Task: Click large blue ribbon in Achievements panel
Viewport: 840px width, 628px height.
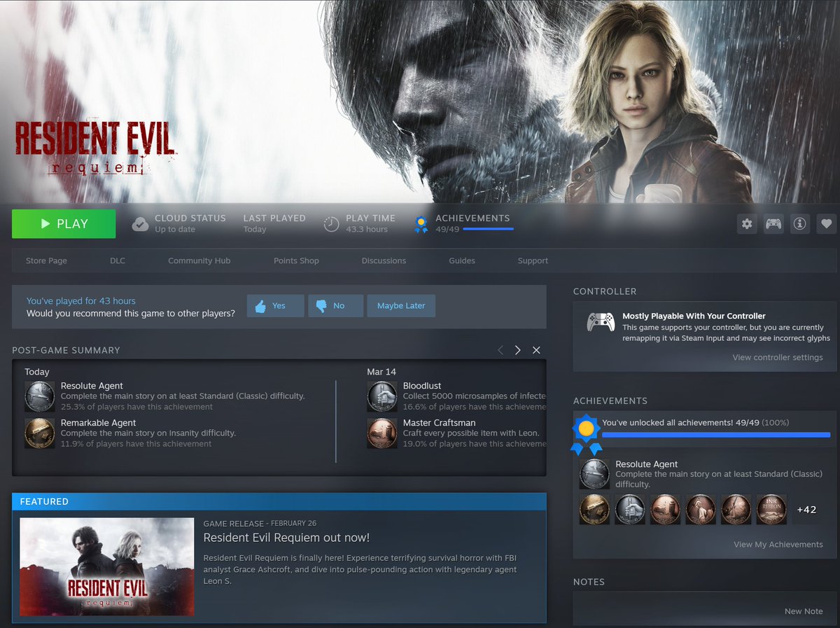Action: point(586,434)
